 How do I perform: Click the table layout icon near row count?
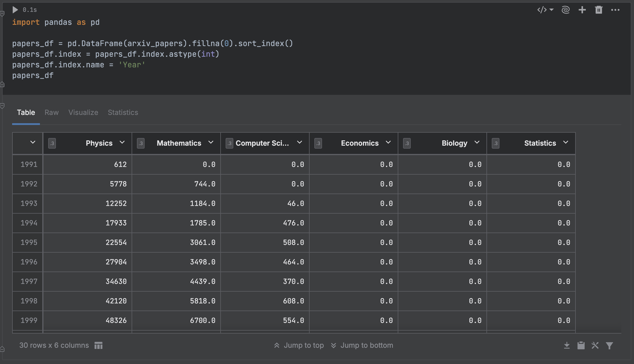point(98,345)
